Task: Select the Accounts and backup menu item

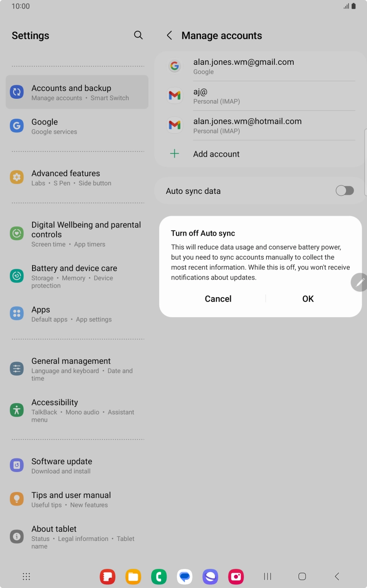Action: tap(77, 92)
